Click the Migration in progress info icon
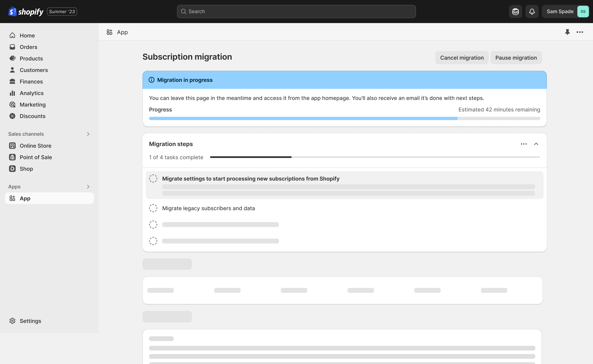This screenshot has width=593, height=364. coord(152,80)
